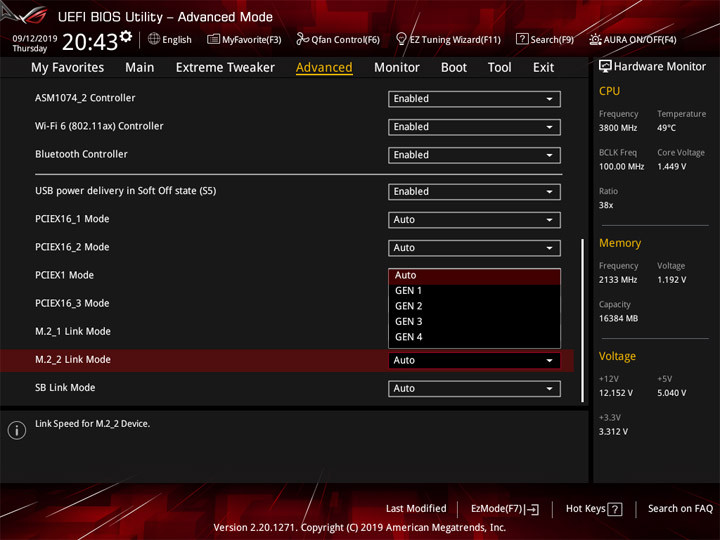Click the Core Voltage 1.449 V value
Image resolution: width=720 pixels, height=540 pixels.
tap(671, 167)
